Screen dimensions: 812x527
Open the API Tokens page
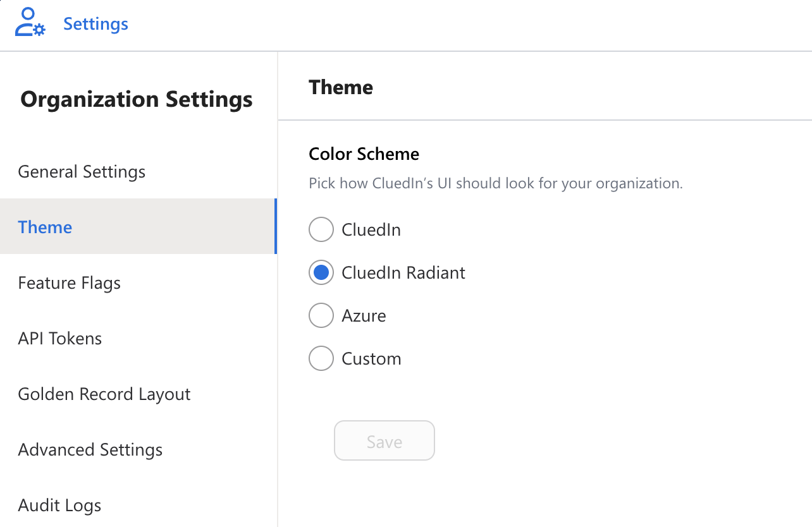(60, 339)
